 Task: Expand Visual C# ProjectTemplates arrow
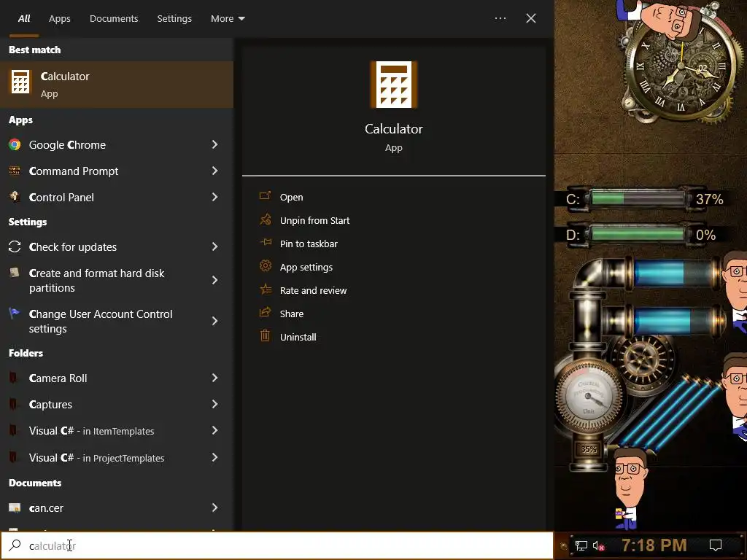215,457
